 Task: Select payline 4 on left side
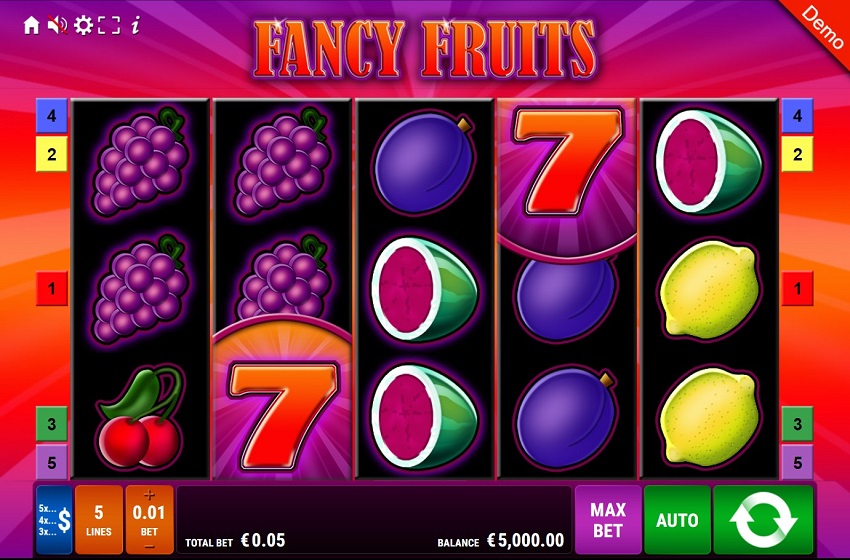[x=51, y=116]
